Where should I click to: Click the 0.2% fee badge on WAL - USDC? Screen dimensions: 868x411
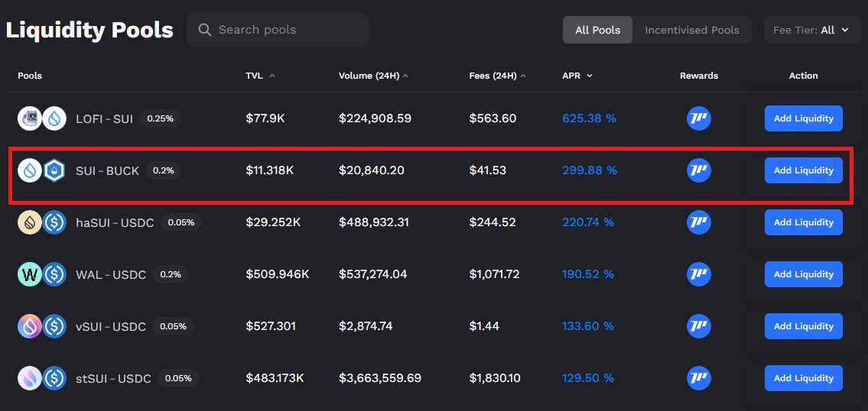point(171,274)
